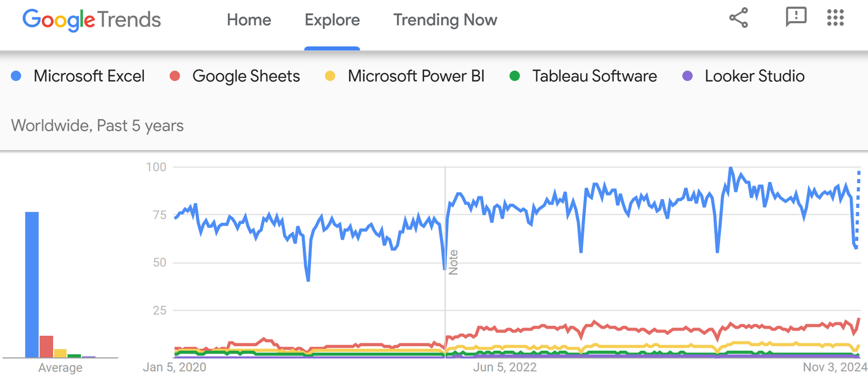Open the Past 5 years time range selector

pos(140,125)
